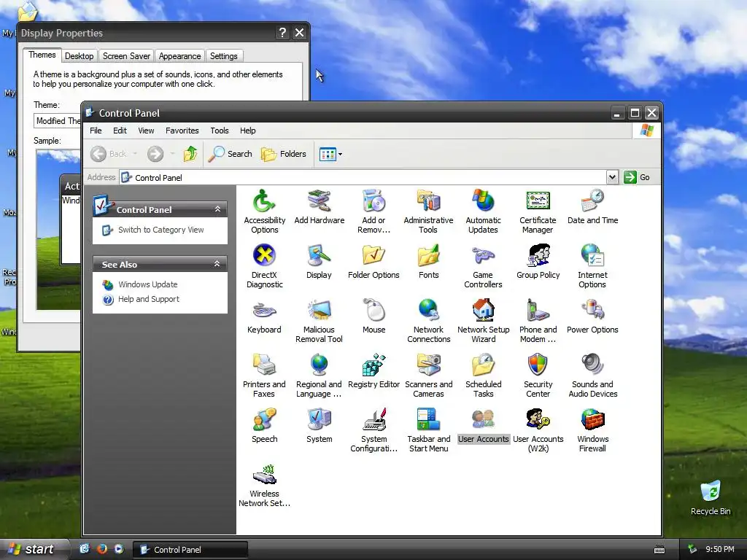The height and width of the screenshot is (560, 747).
Task: Click Switch to Category View link
Action: point(161,230)
